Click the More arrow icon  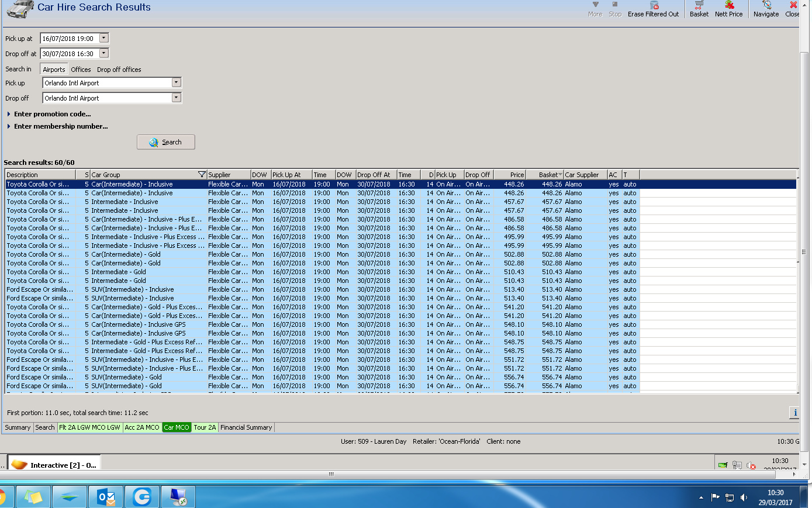point(595,5)
